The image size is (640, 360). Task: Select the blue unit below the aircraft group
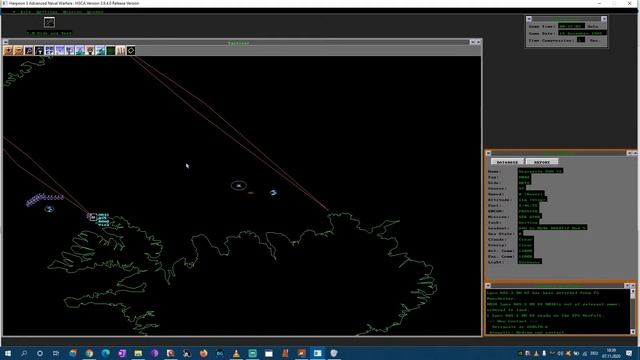click(49, 209)
